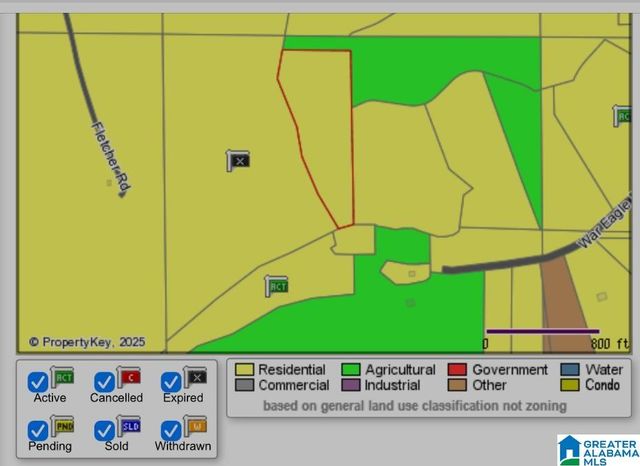Click the PropertyKey 2025 copyright text

click(x=87, y=342)
